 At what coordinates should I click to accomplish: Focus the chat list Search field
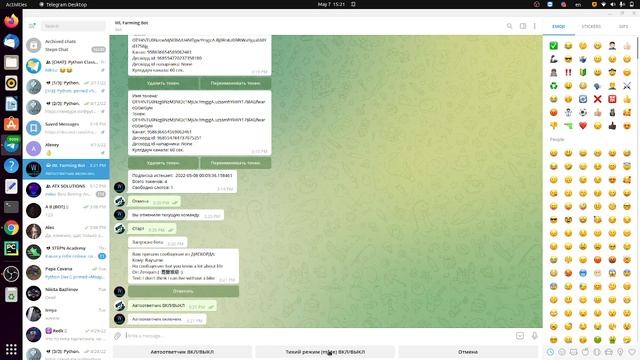pos(73,26)
